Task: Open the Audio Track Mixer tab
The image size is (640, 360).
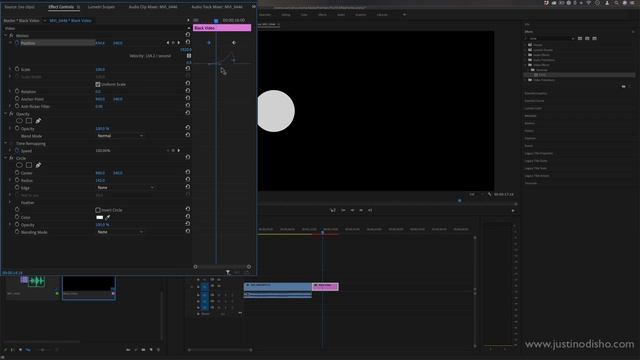Action: coord(217,7)
